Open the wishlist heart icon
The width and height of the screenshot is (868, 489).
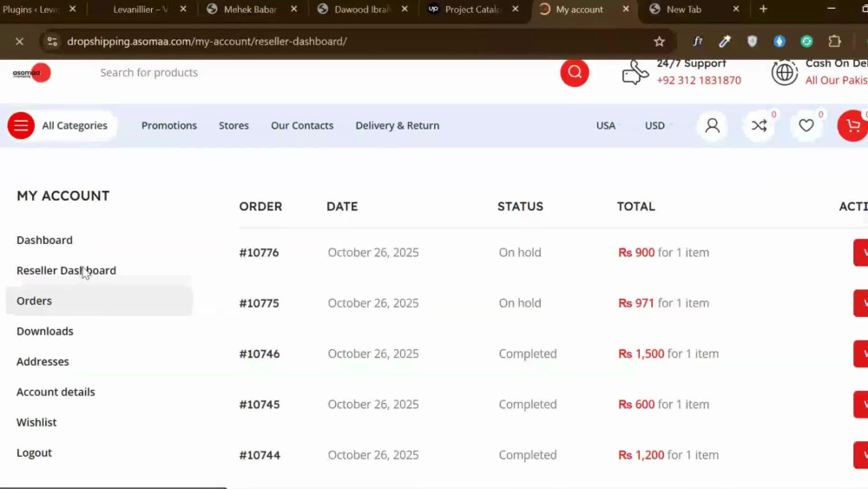(x=806, y=126)
